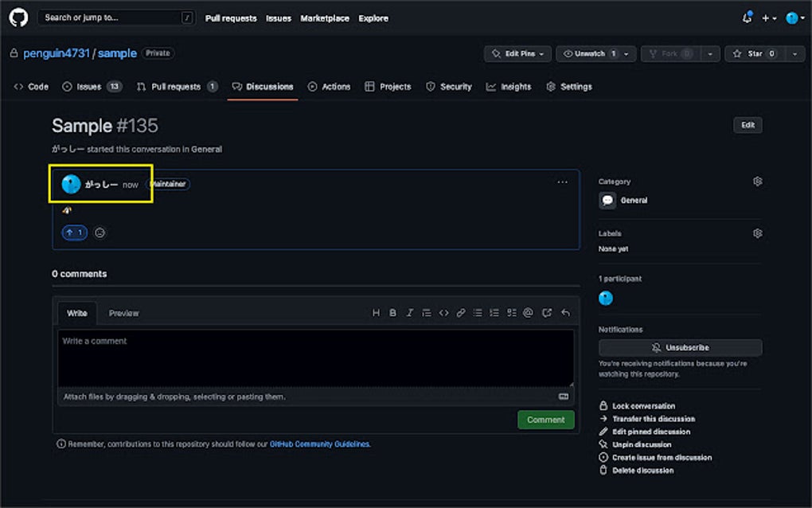Screen dimensions: 812x508
Task: Click the @mention icon in comment toolbar
Action: (527, 312)
